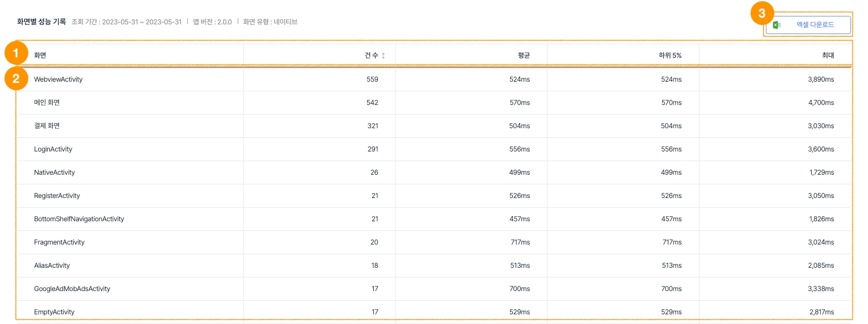Click the Excel icon in download button
Viewport: 868px width, 324px height.
777,25
